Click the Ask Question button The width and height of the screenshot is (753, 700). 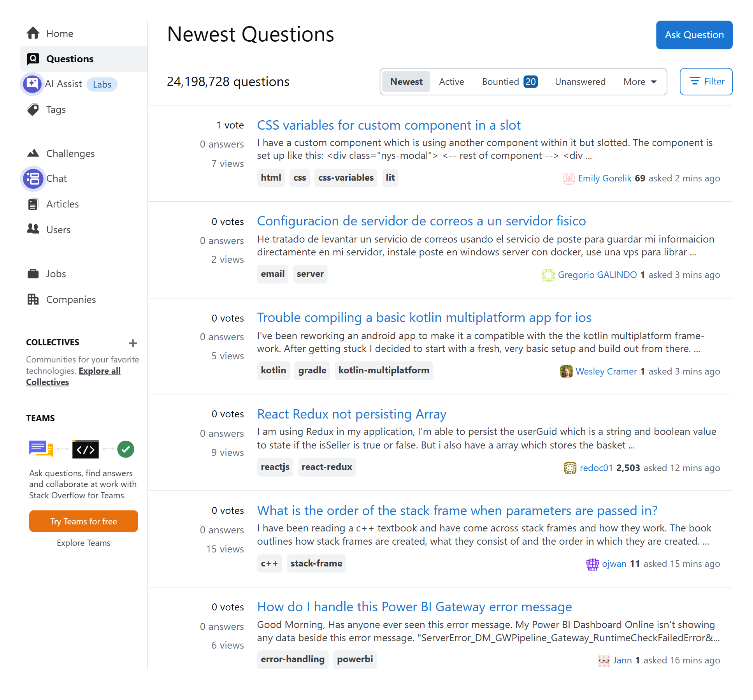(694, 35)
